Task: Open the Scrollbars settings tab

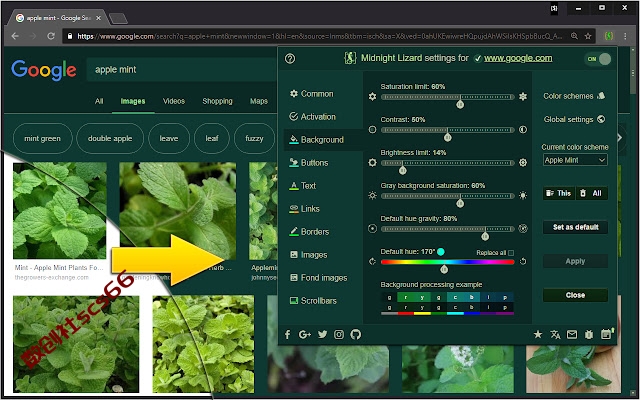Action: [x=313, y=300]
